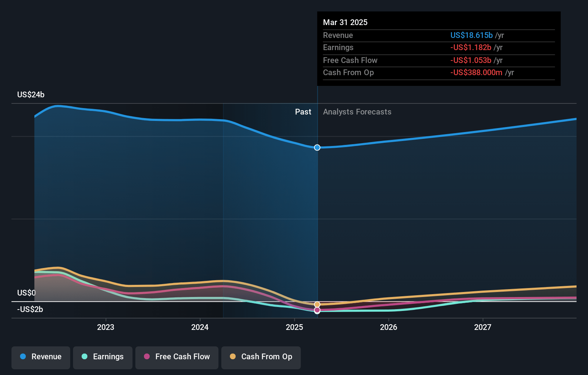
Task: Click the US$0 y-axis label
Action: point(26,293)
